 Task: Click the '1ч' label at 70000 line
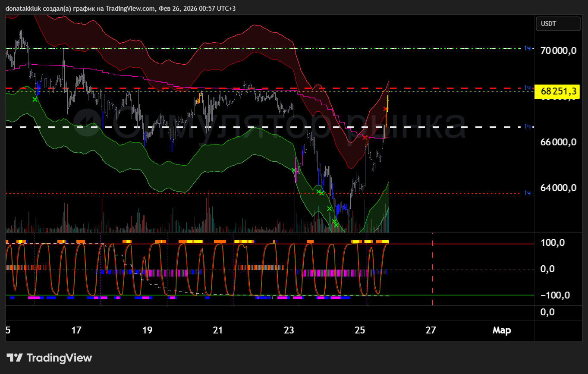[527, 48]
